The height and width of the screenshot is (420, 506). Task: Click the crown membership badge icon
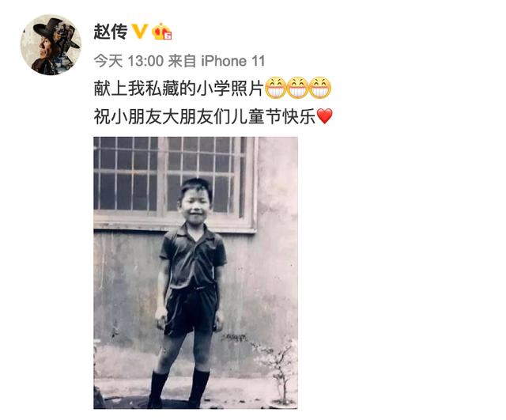[x=162, y=32]
